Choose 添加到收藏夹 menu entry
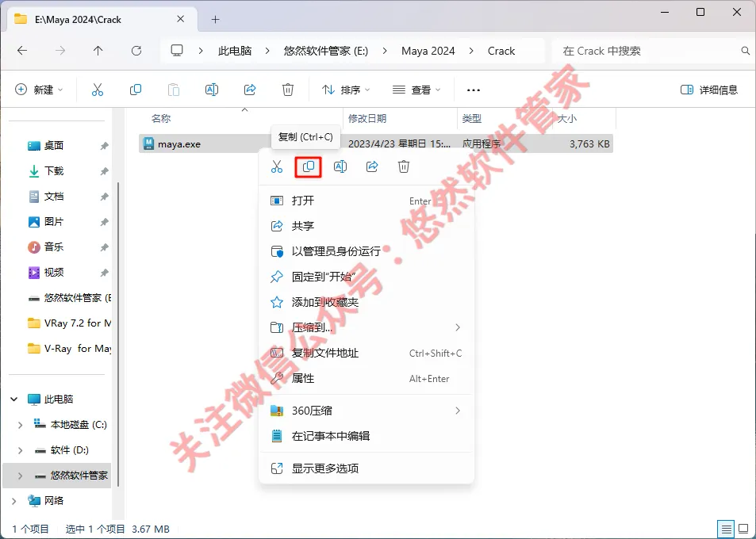 tap(366, 303)
